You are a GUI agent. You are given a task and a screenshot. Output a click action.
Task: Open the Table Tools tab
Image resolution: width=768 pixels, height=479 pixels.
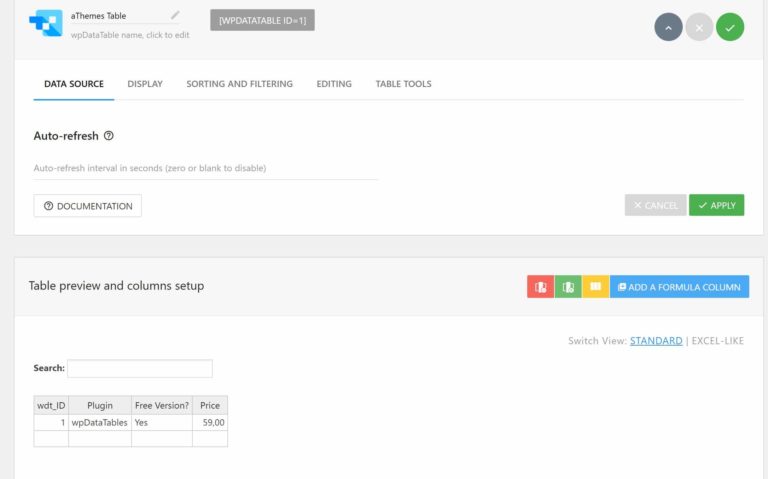pos(404,84)
